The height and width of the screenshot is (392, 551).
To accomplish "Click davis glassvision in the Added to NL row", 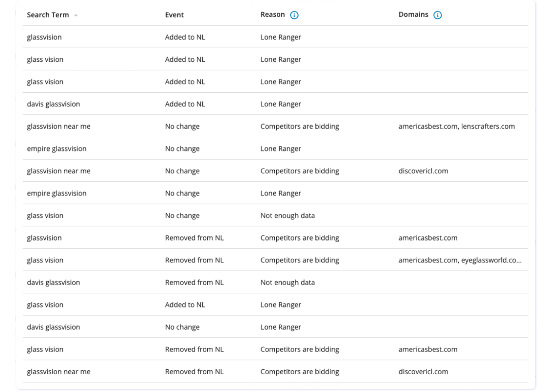I will click(53, 104).
